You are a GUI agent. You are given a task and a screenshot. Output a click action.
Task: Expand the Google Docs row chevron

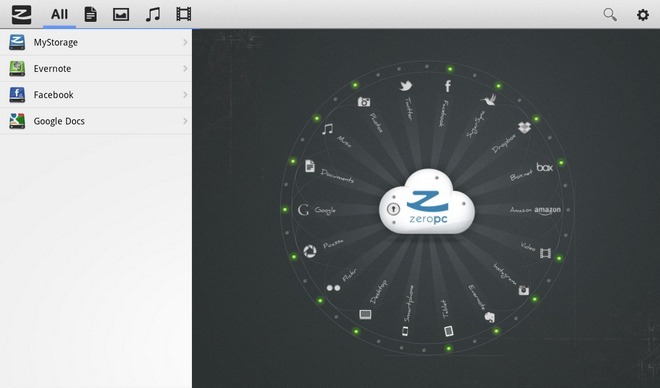pos(185,121)
